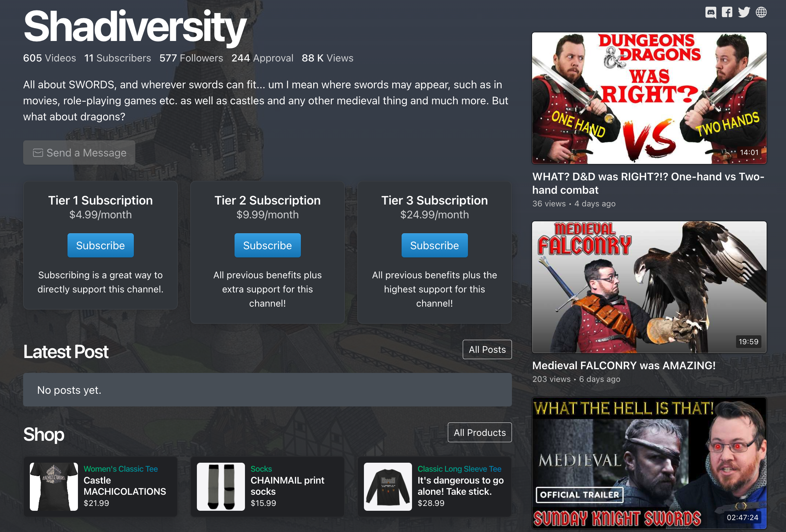Browse All Products in the shop
Screen dimensions: 786x532
tap(480, 432)
